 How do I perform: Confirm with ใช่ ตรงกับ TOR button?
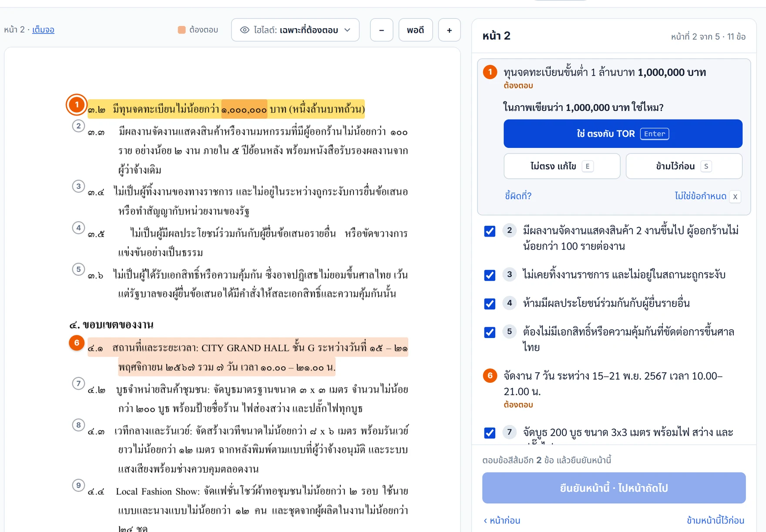(x=623, y=134)
